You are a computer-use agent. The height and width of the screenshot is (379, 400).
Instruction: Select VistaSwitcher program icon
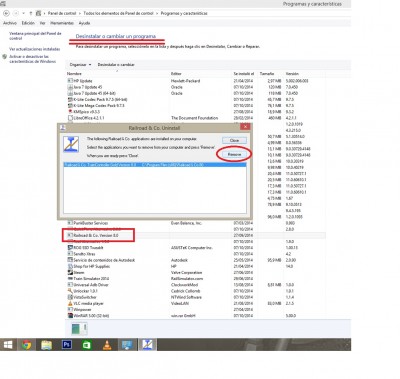(70, 297)
